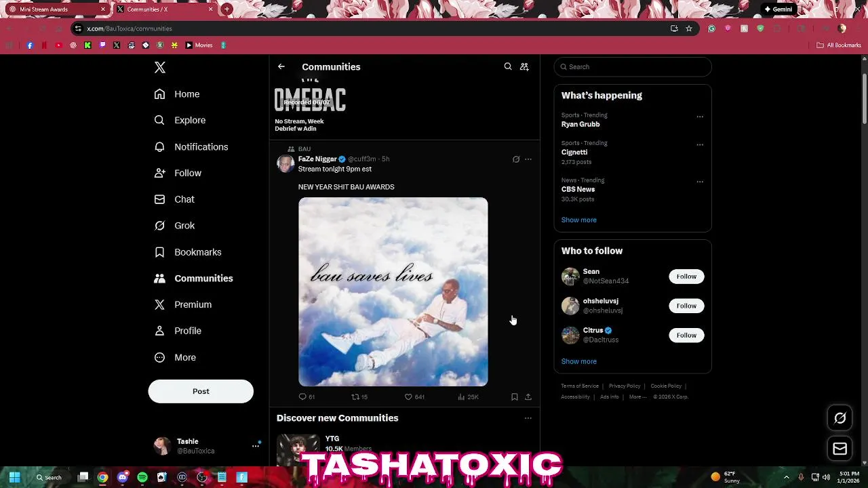Image resolution: width=868 pixels, height=488 pixels.
Task: View the post's 25K analytics
Action: pyautogui.click(x=468, y=397)
